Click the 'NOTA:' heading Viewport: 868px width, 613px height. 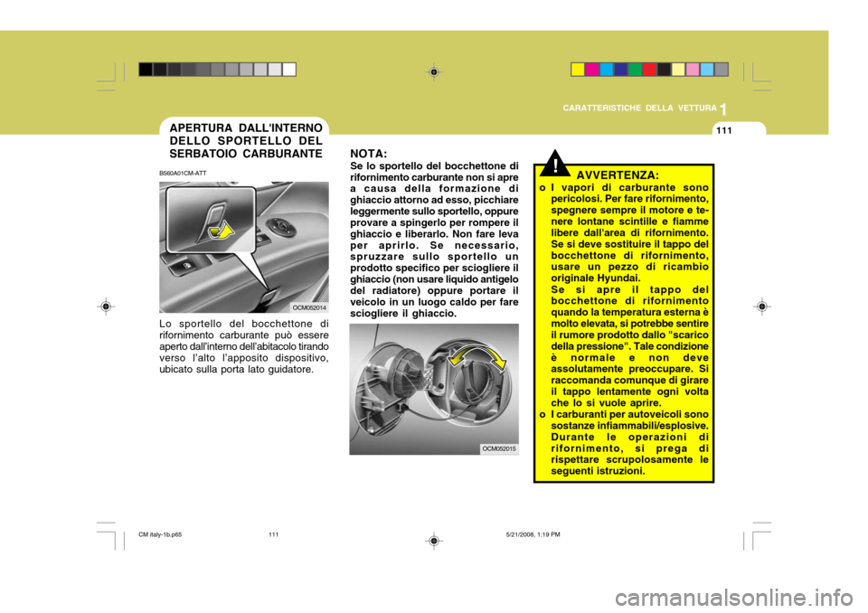(x=369, y=154)
